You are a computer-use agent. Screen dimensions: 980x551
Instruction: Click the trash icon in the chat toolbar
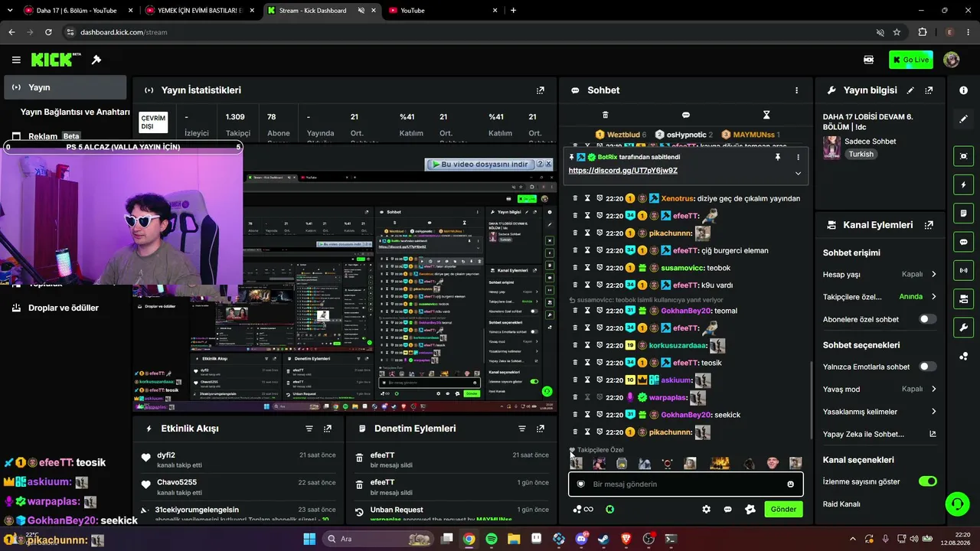(605, 115)
